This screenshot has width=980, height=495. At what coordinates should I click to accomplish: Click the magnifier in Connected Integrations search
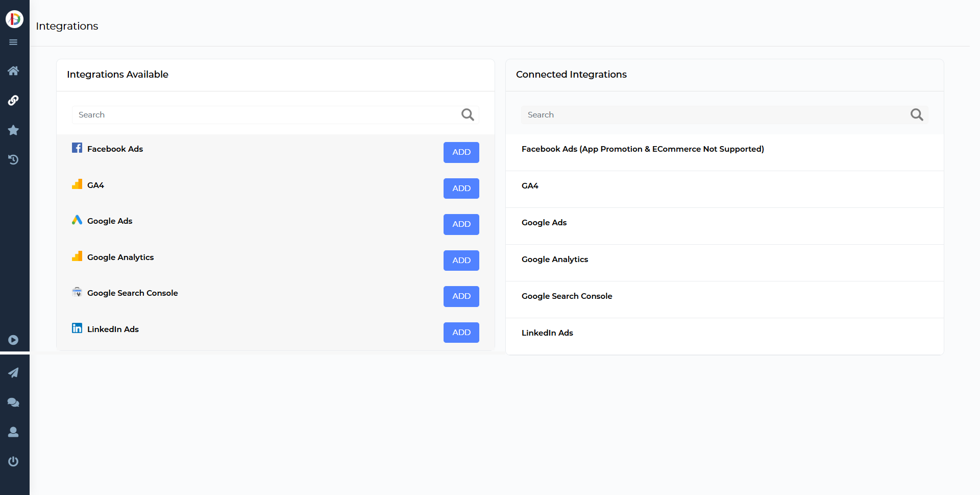(x=917, y=115)
